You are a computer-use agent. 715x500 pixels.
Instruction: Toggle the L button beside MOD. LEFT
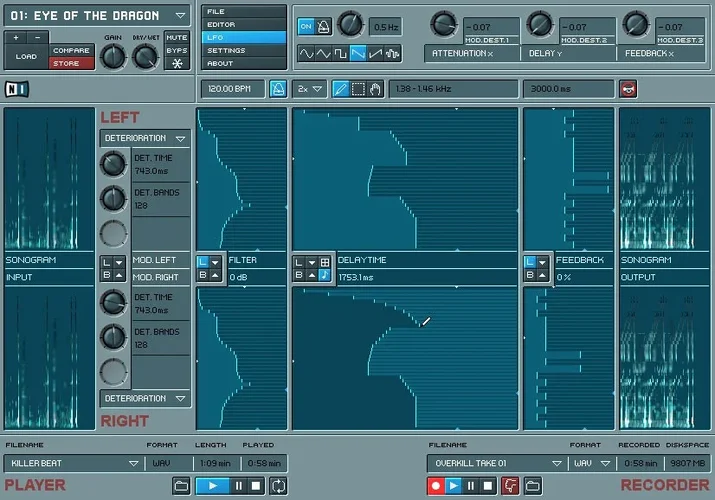106,262
